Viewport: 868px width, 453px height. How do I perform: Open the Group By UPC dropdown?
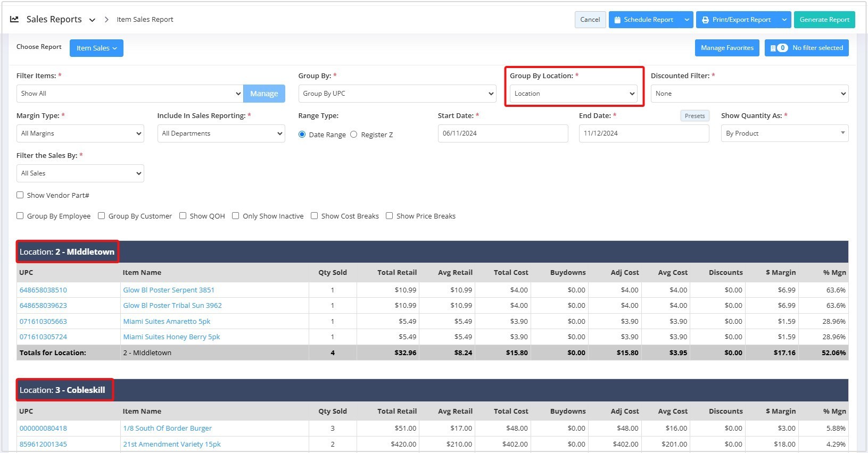pos(398,94)
